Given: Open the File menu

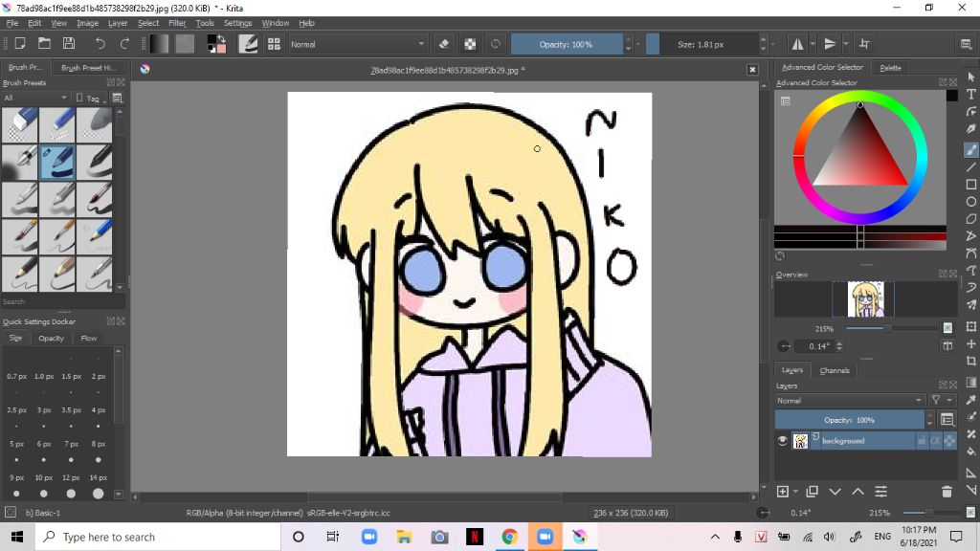Looking at the screenshot, I should click(11, 23).
